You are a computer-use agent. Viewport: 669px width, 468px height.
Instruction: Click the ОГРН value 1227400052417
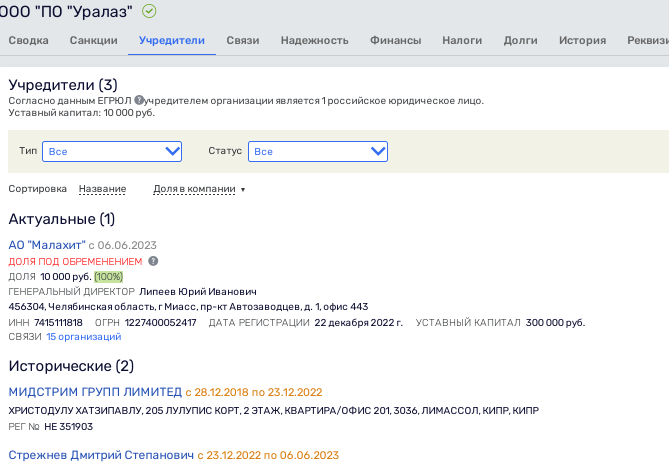pyautogui.click(x=160, y=323)
